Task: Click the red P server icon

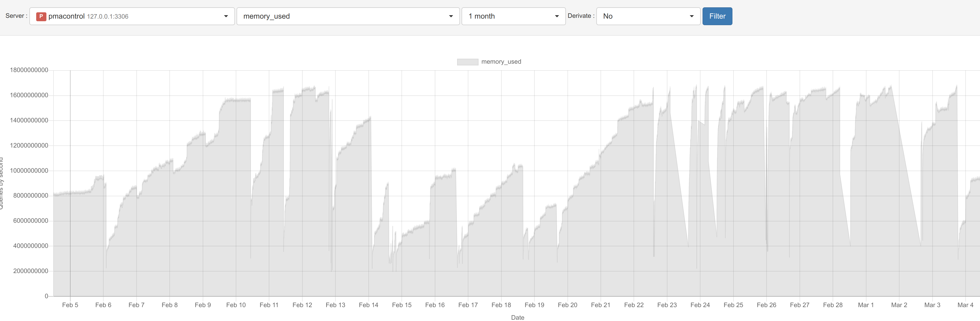Action: 41,16
